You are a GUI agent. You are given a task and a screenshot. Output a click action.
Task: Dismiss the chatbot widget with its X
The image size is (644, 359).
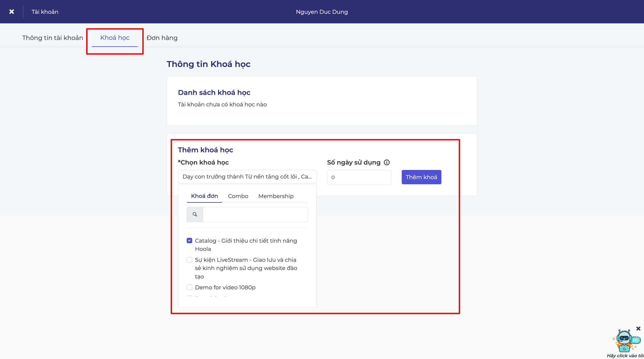click(x=638, y=329)
